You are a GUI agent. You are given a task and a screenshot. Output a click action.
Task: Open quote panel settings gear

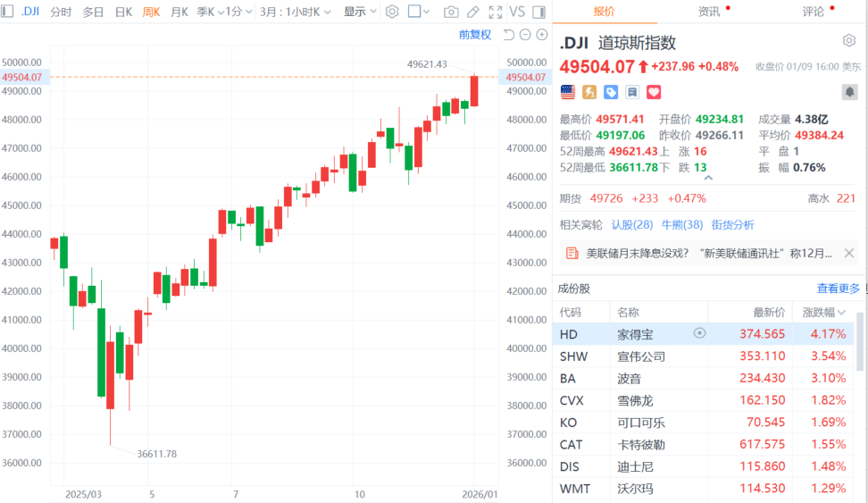pos(849,40)
